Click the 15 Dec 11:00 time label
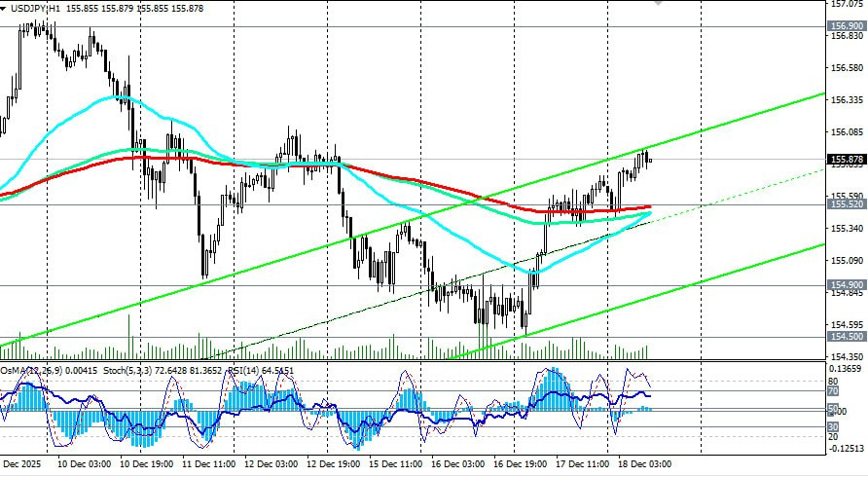Viewport: 868px width, 477px height. pyautogui.click(x=396, y=463)
